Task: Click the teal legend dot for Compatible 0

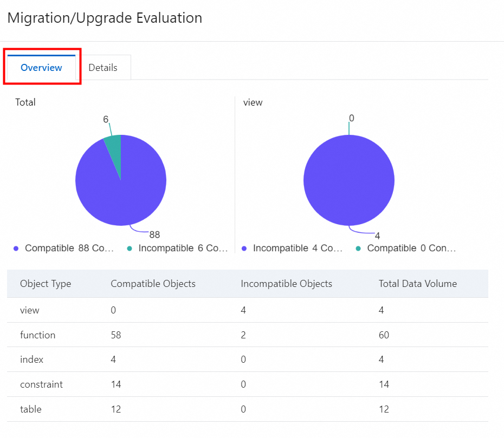Action: [358, 249]
